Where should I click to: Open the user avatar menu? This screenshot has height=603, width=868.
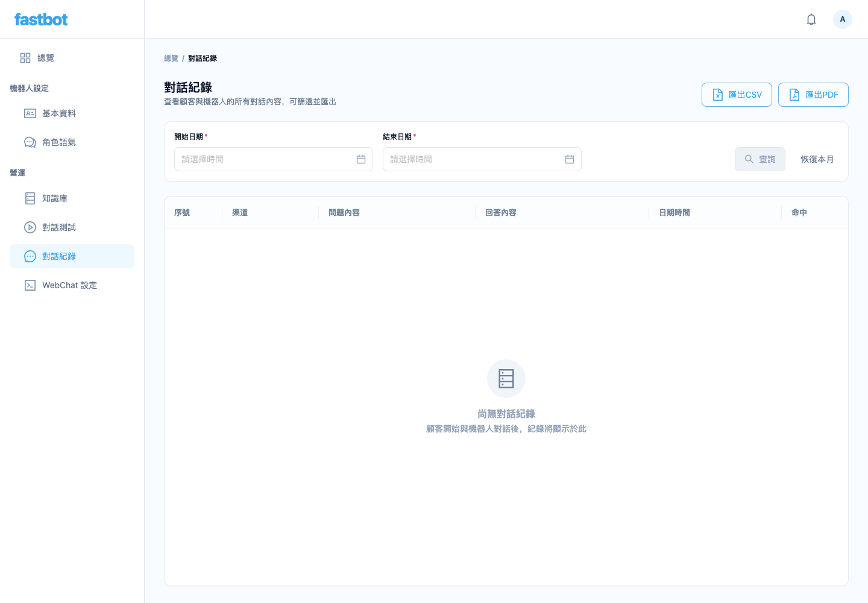(843, 19)
